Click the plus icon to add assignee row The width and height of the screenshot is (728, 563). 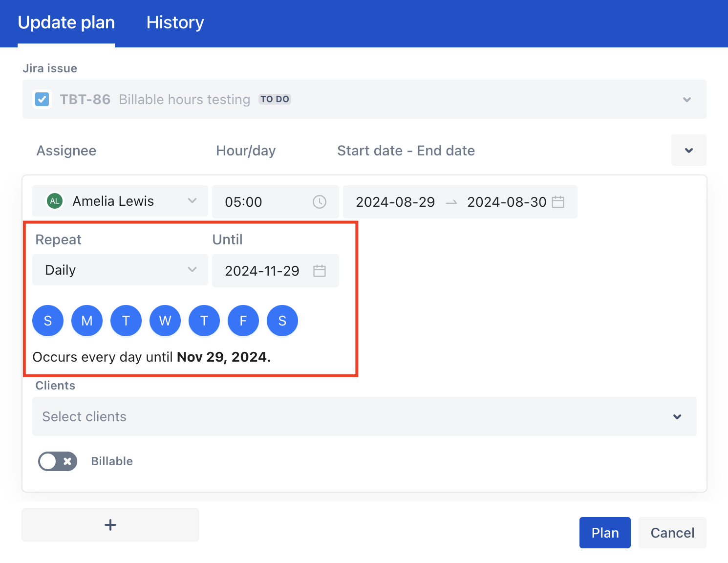[110, 525]
